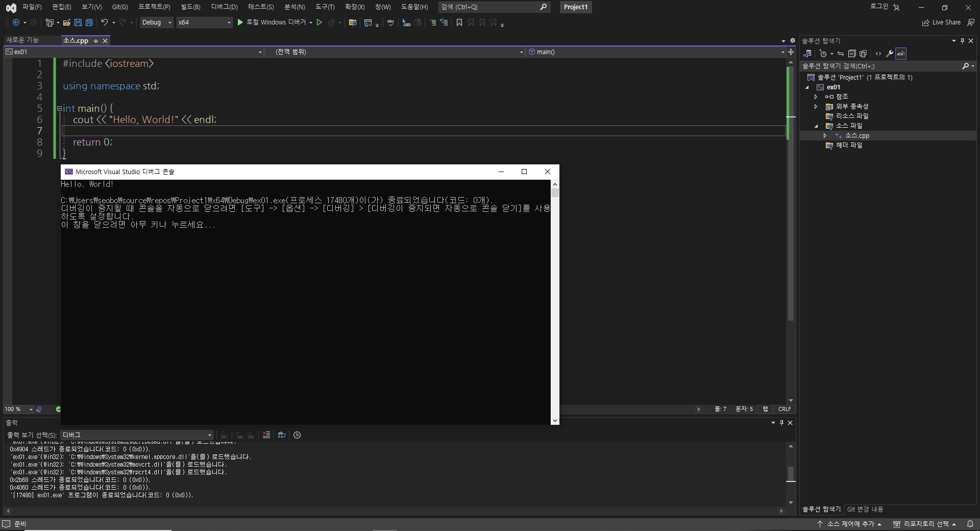Screen dimensions: 980x531
Task: Click 리포지토리 선택 in status bar
Action: [924, 524]
